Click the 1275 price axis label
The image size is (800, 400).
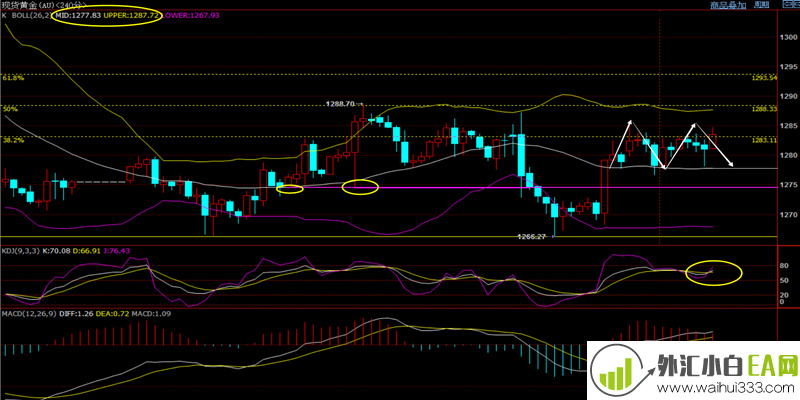click(789, 185)
